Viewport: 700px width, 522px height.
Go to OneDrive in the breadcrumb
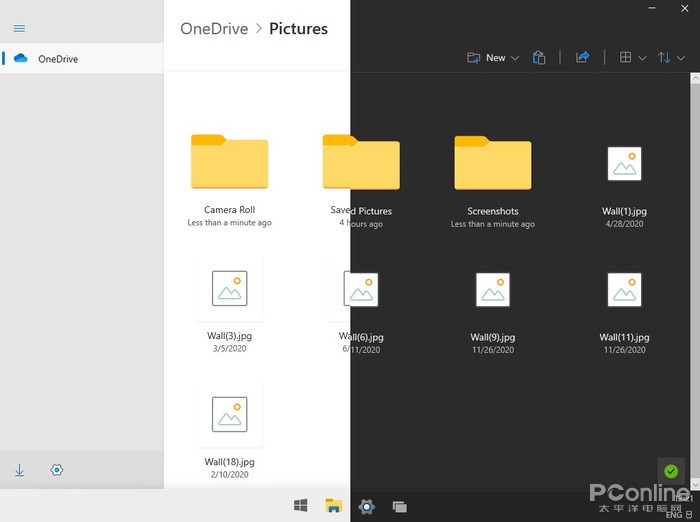tap(214, 28)
